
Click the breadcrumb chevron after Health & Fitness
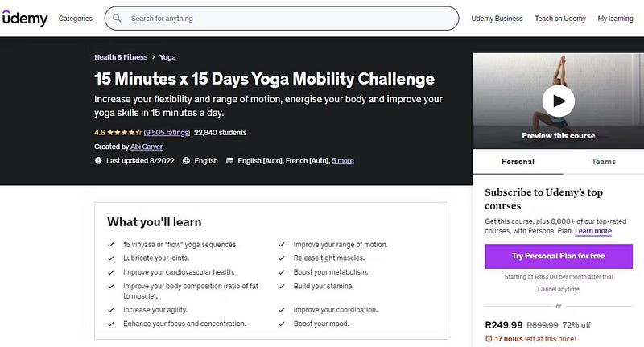(x=152, y=57)
